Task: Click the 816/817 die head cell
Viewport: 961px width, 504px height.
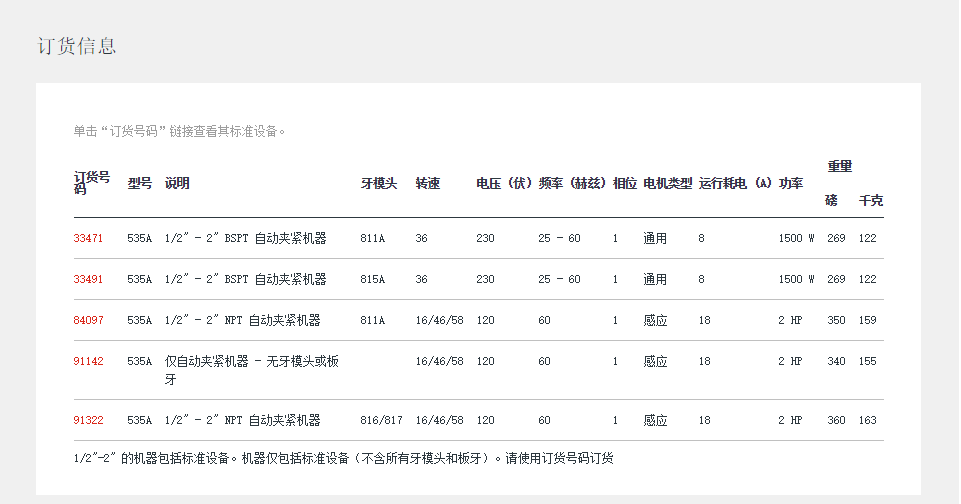Action: pyautogui.click(x=381, y=421)
